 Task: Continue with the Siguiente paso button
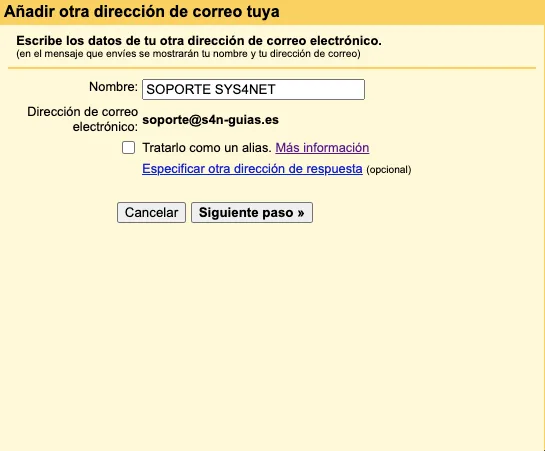pyautogui.click(x=252, y=212)
